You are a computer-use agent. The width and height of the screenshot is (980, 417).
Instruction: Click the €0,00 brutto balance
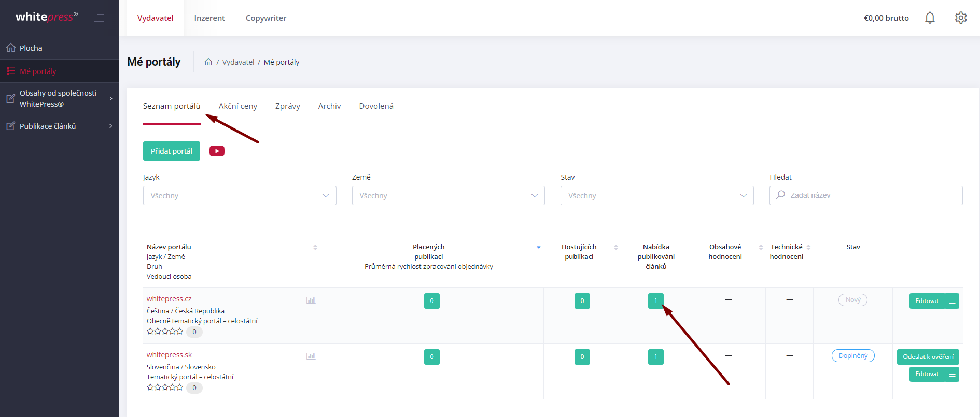tap(886, 18)
